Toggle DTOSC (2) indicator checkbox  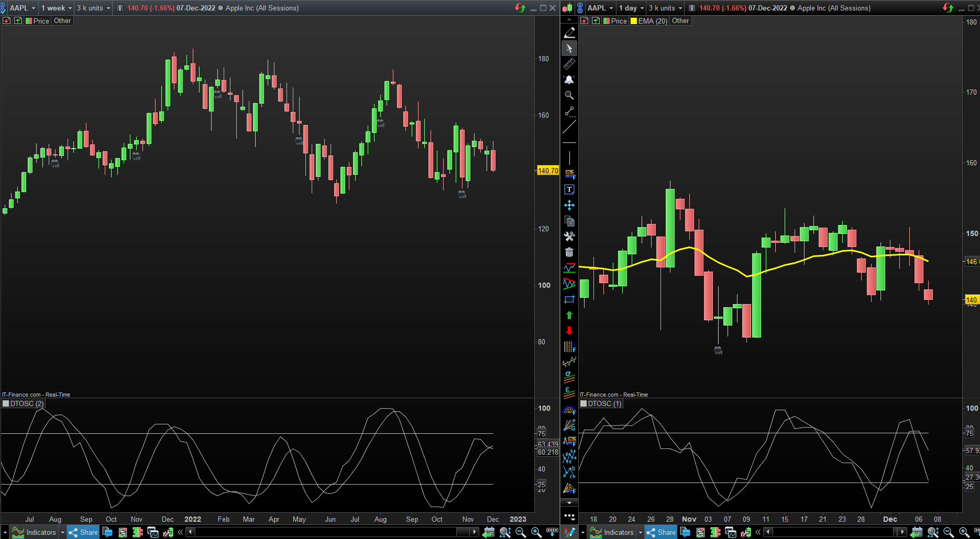(x=6, y=403)
